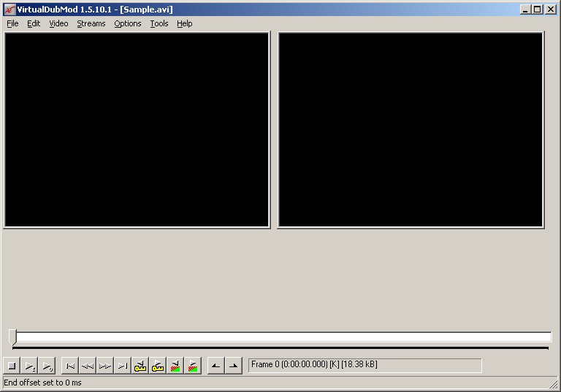Viewport: 561px width, 392px height.
Task: Set the selection end mark-out
Action: click(x=234, y=366)
